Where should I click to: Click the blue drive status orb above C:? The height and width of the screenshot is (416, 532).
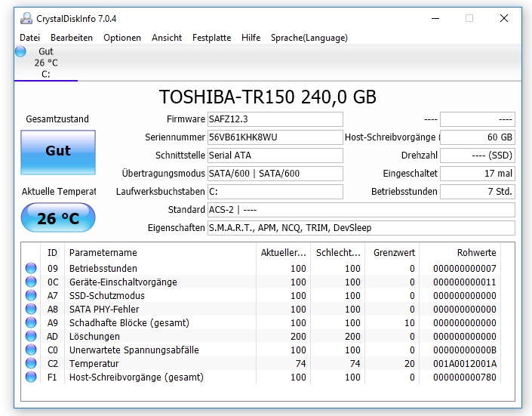pos(20,51)
